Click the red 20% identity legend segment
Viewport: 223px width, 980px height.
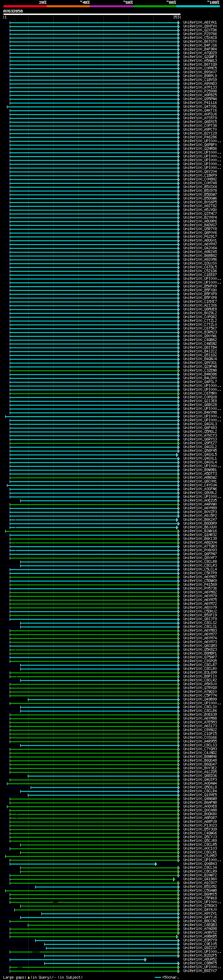click(x=25, y=6)
